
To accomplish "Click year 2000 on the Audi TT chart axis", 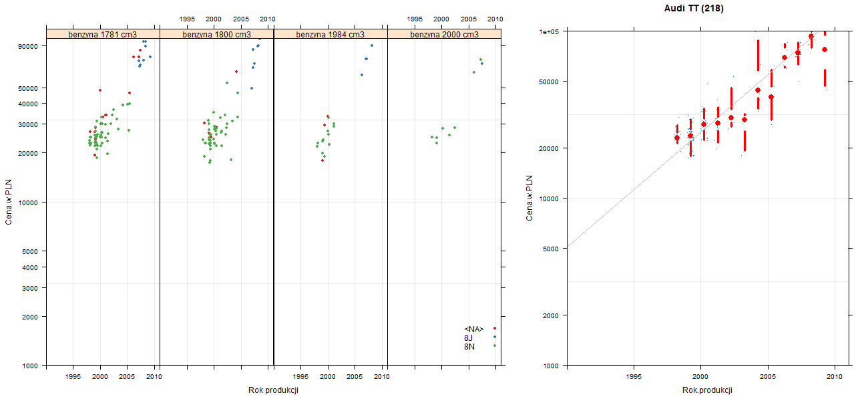I will [700, 378].
